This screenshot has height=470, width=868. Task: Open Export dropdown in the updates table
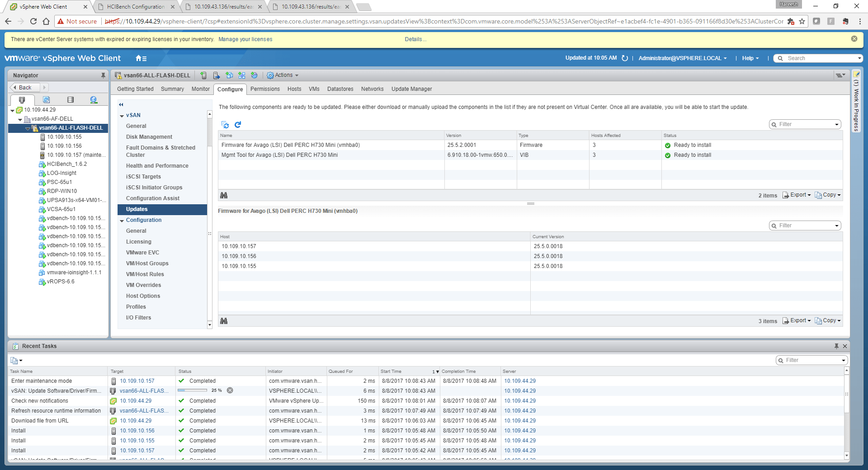[797, 195]
